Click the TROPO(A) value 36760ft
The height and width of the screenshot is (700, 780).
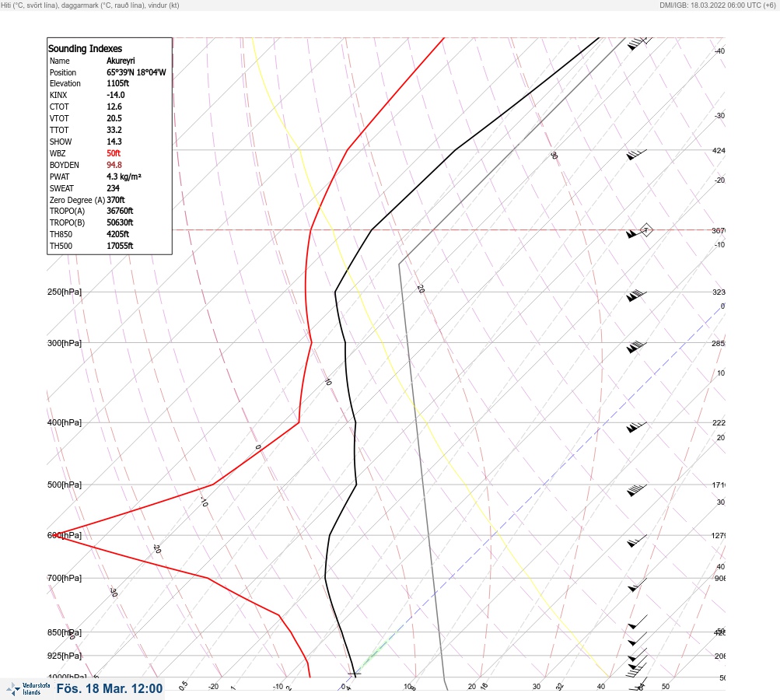pyautogui.click(x=120, y=211)
